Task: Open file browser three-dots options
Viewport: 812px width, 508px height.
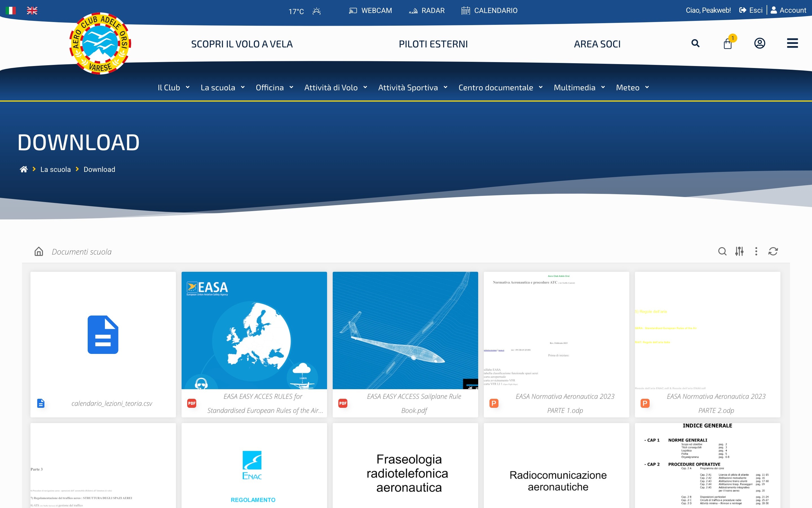Action: (756, 251)
